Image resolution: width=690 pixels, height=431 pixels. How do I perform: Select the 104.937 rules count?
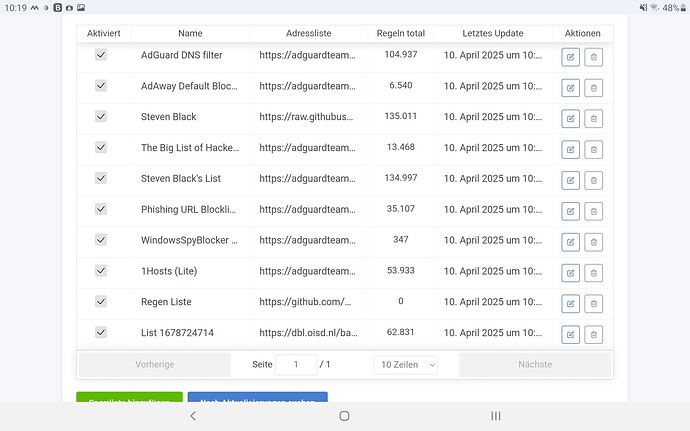[400, 55]
